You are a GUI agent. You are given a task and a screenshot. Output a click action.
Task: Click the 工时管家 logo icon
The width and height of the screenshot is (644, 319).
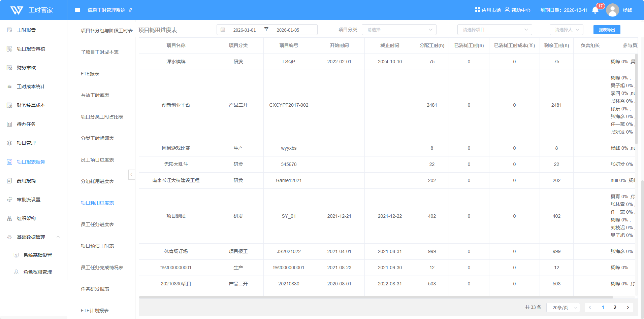coord(17,10)
